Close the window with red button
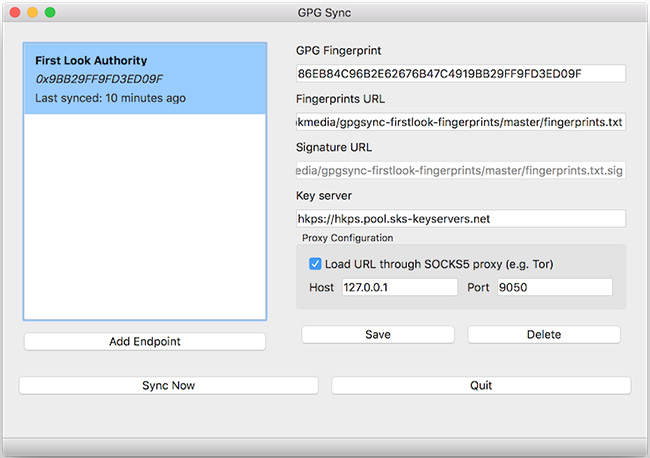Image resolution: width=650 pixels, height=458 pixels. (15, 12)
